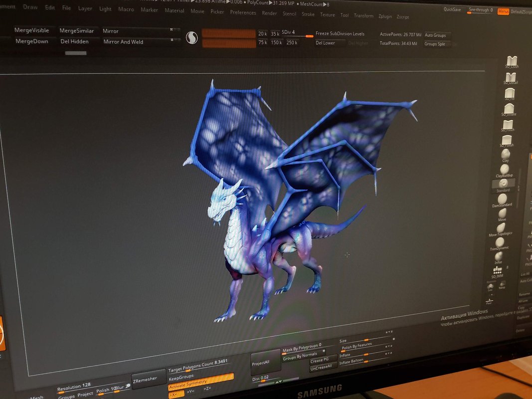Toggle KeepGroups option

(181, 377)
